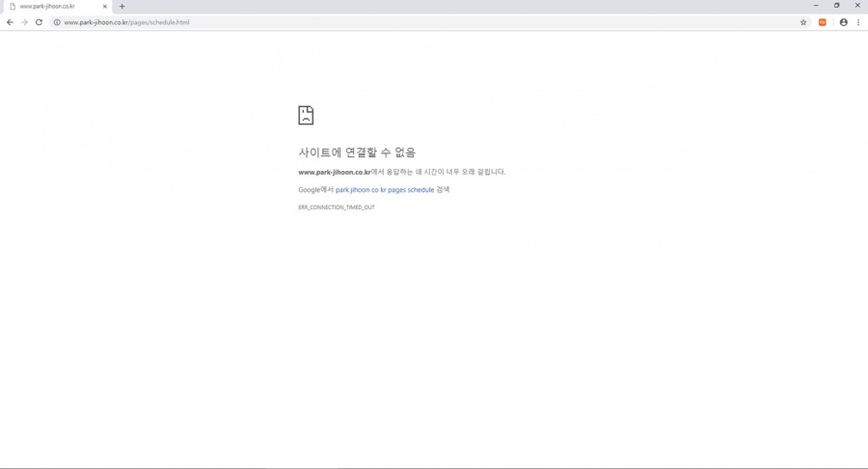The image size is (868, 469).
Task: Open Chrome's three-dot menu
Action: tap(858, 22)
